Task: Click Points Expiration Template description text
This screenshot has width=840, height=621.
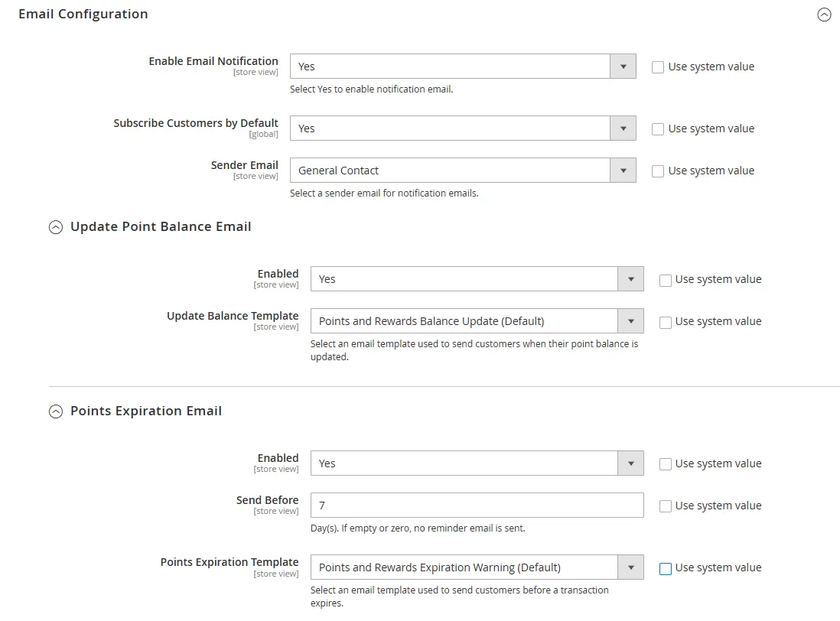Action: point(460,597)
